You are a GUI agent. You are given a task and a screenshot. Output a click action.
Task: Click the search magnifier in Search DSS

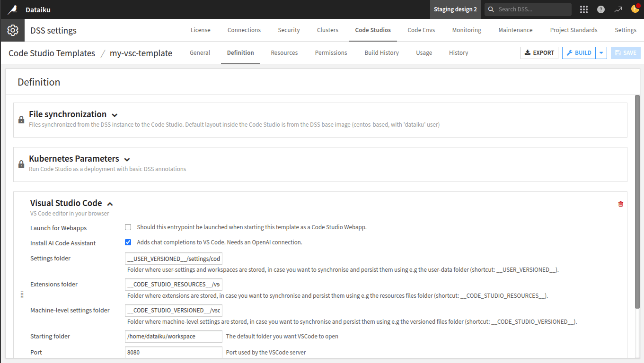(491, 9)
